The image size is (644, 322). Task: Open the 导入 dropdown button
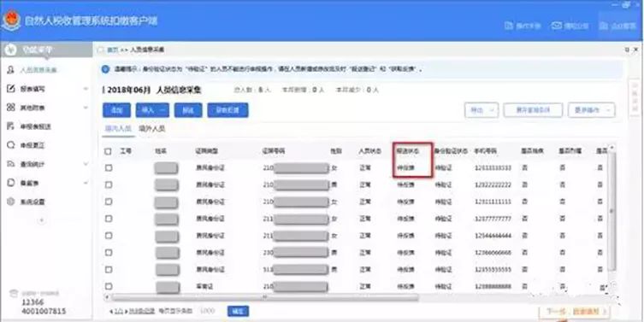coord(152,110)
